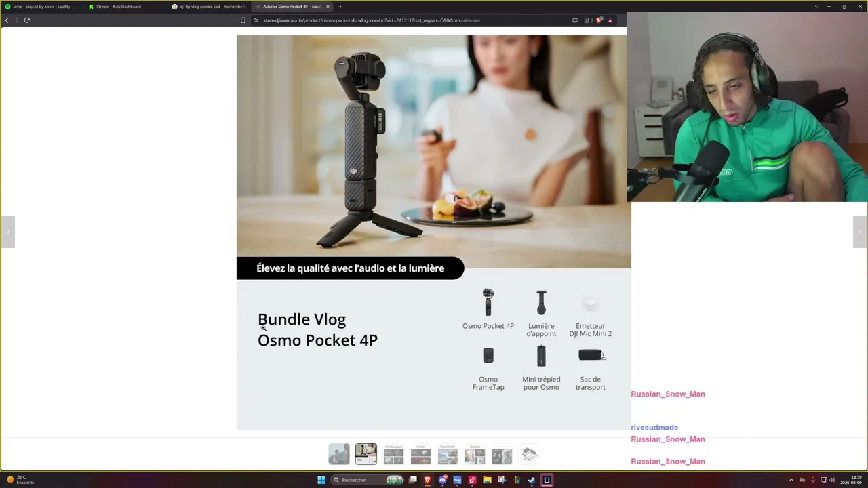Image resolution: width=868 pixels, height=488 pixels.
Task: Select the fifth product gallery thumbnail
Action: click(x=448, y=454)
